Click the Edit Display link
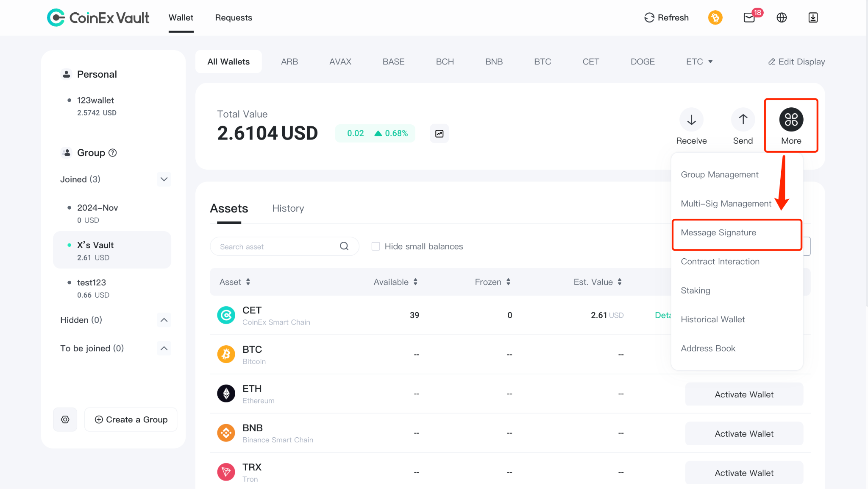The height and width of the screenshot is (489, 868). coord(796,61)
